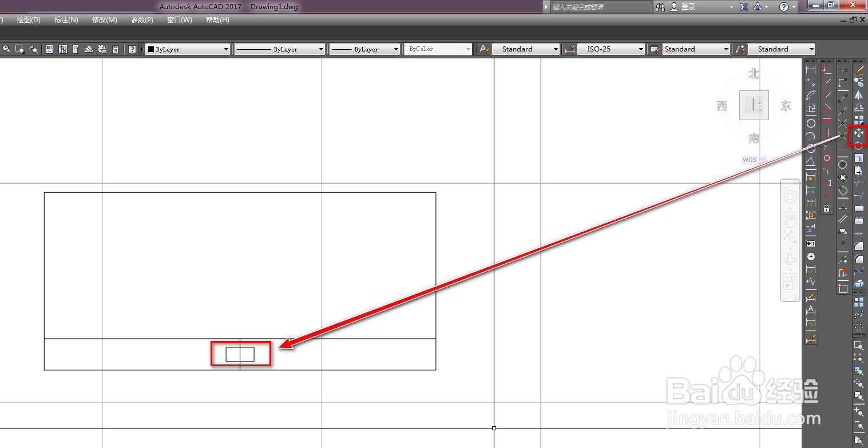The width and height of the screenshot is (868, 448).
Task: Choose the Radius dimension tool
Action: [811, 123]
